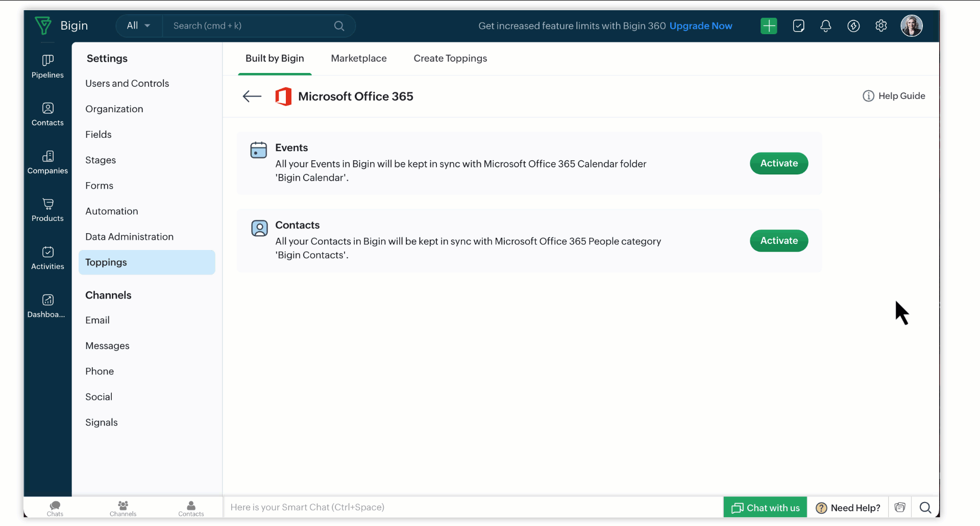Screen dimensions: 980x526
Task: Open Chats in the bottom bar
Action: (55, 508)
